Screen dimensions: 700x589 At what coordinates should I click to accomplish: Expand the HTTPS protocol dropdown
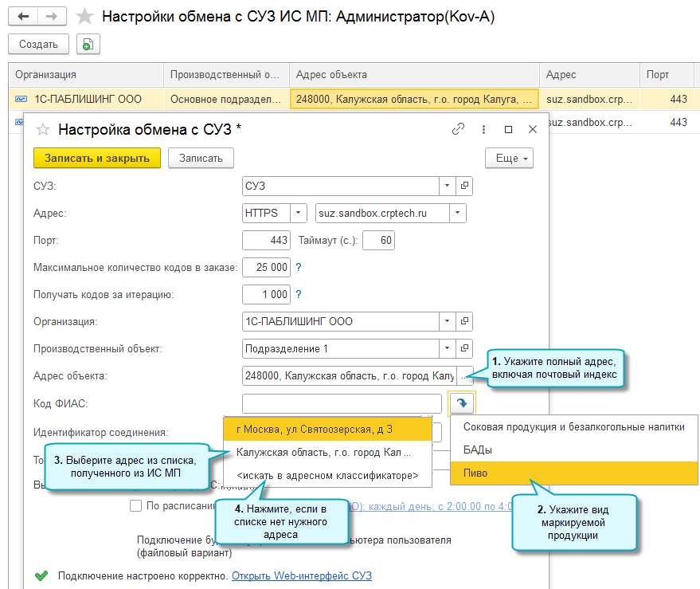(x=298, y=213)
